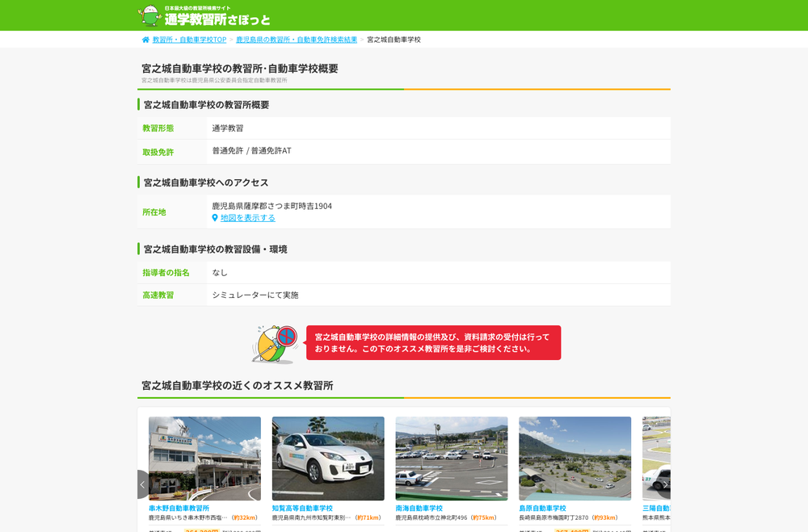Click the 高速教習 row label
808x532 pixels.
tap(158, 295)
